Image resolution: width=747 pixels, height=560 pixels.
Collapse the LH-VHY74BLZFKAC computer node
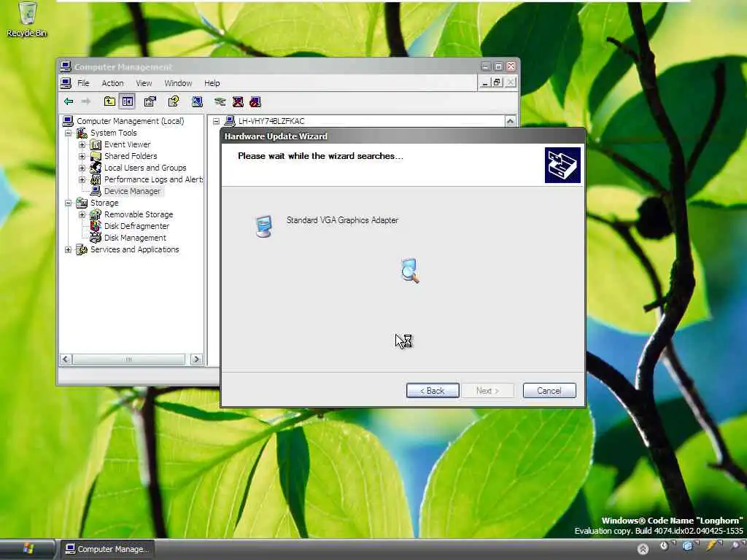[x=216, y=121]
